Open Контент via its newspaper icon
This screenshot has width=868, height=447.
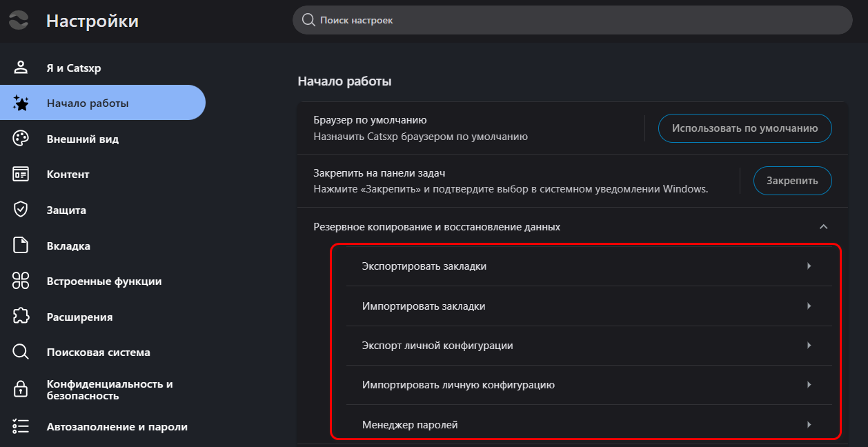point(21,174)
